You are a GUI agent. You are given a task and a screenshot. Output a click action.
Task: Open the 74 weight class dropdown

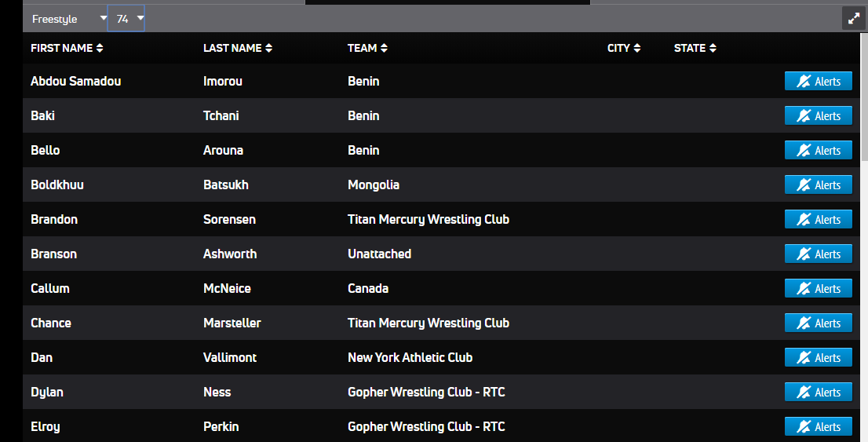tap(126, 18)
